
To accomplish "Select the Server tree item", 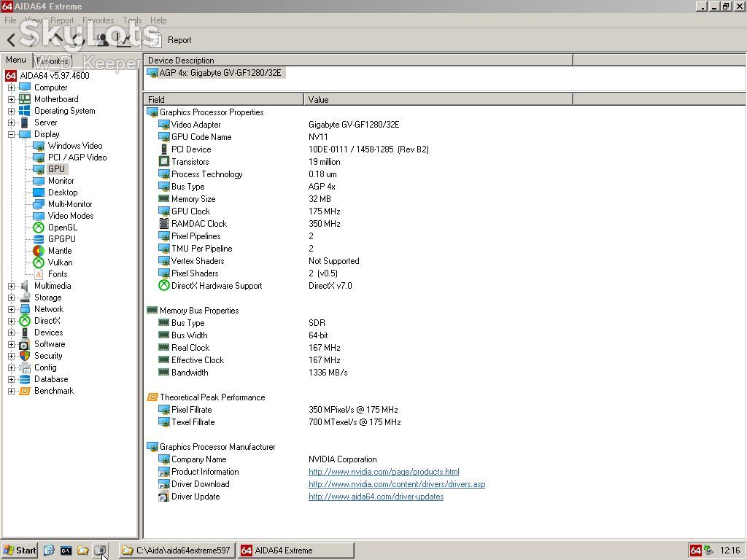I will coord(45,122).
